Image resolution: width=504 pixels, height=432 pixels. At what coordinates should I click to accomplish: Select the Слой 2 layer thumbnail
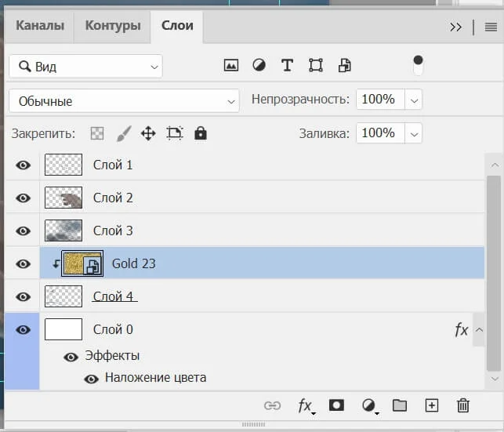pos(63,198)
